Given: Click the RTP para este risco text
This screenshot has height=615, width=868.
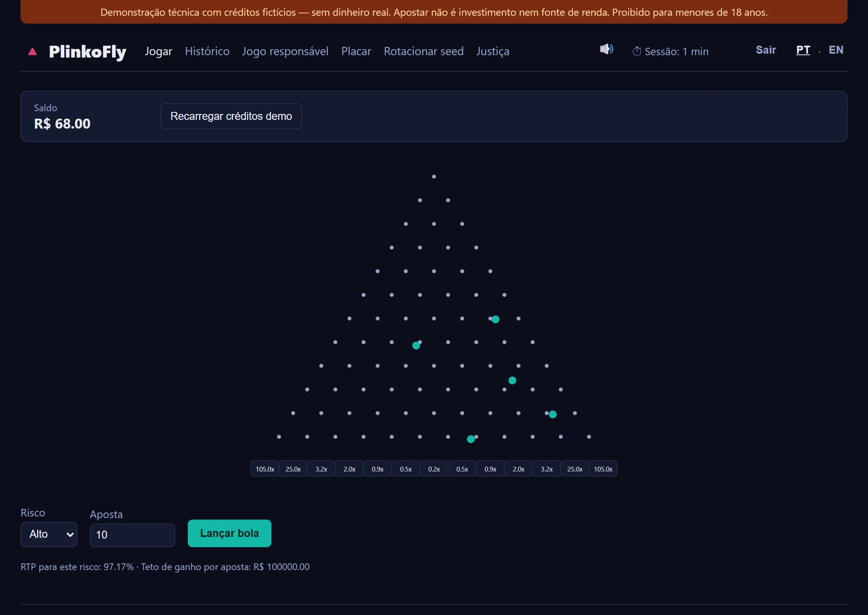Looking at the screenshot, I should (x=77, y=567).
